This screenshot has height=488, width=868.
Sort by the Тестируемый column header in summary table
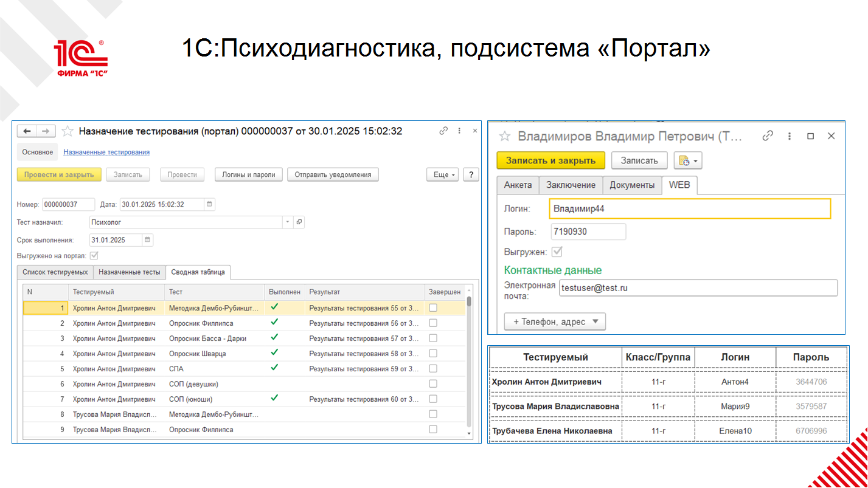tap(116, 292)
